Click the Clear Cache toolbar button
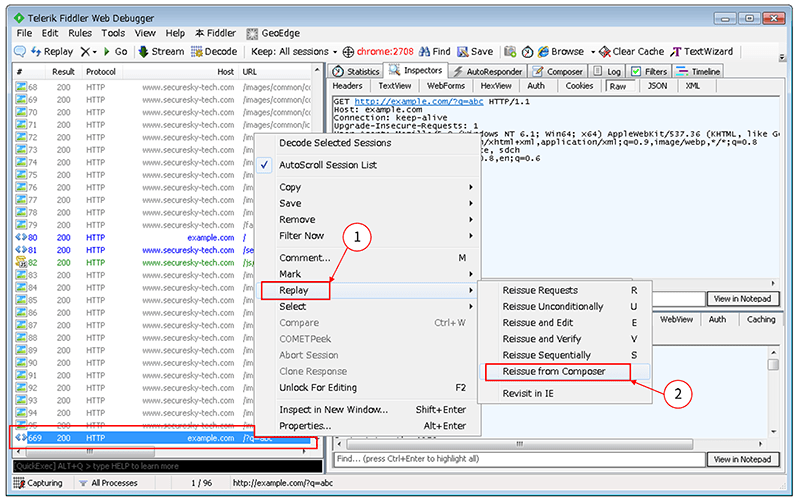 pyautogui.click(x=632, y=52)
